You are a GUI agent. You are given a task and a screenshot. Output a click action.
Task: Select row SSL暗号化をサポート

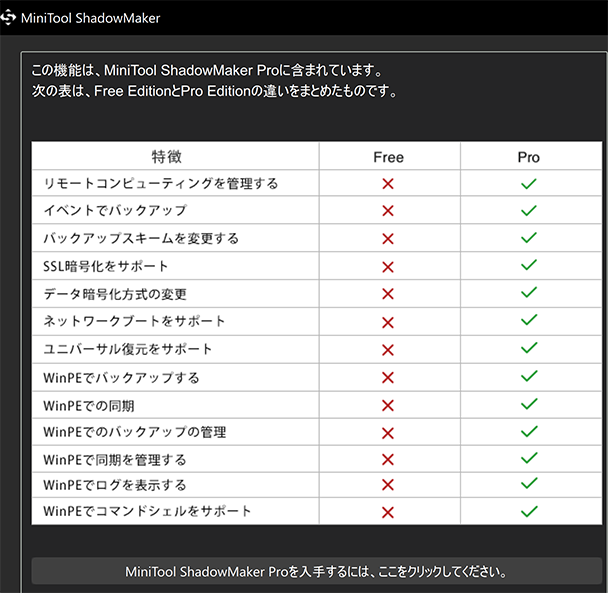tap(316, 266)
